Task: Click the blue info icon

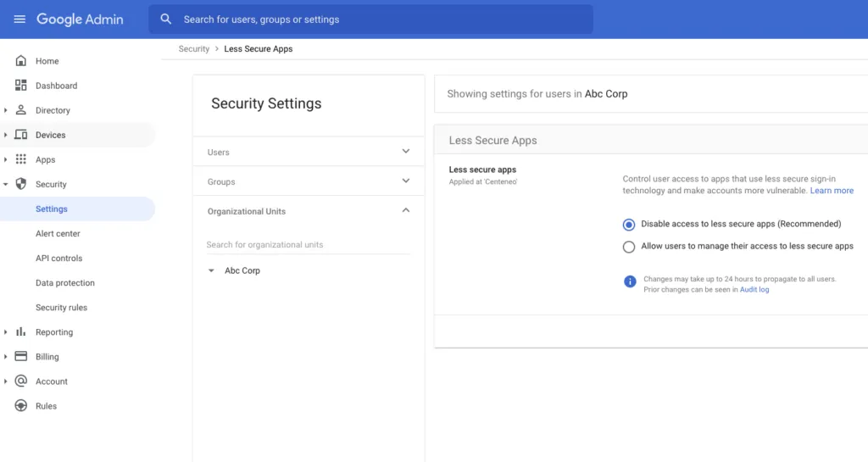Action: pyautogui.click(x=630, y=281)
